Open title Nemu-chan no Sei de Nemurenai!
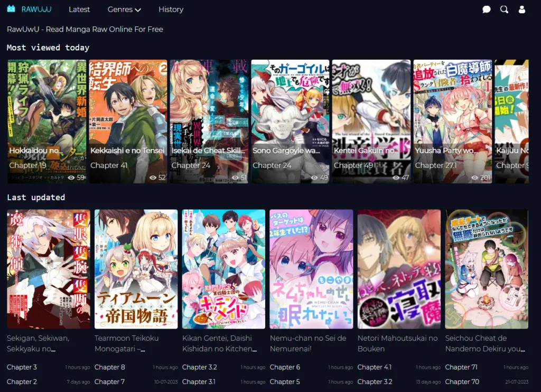 click(x=308, y=343)
